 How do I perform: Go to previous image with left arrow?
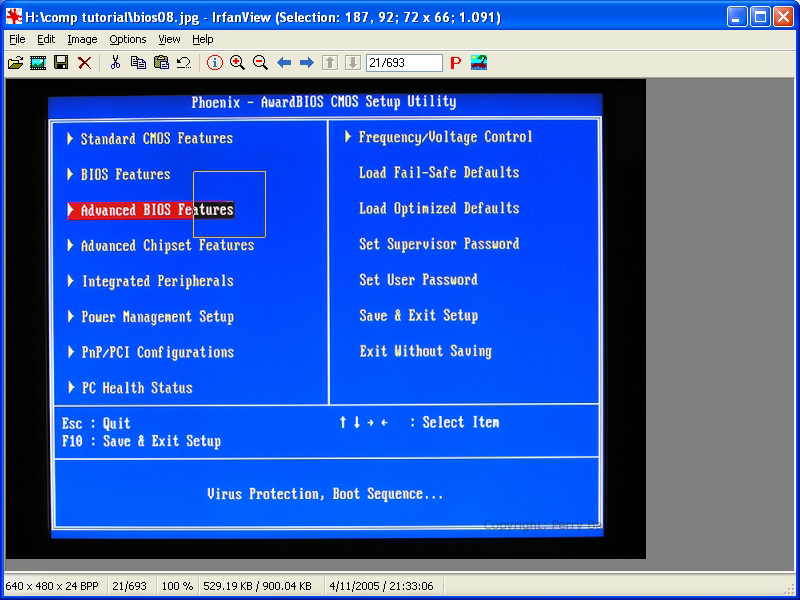tap(284, 63)
